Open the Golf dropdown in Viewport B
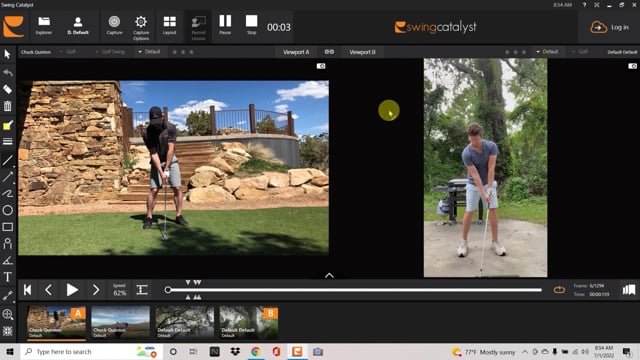Image resolution: width=640 pixels, height=360 pixels. point(580,52)
